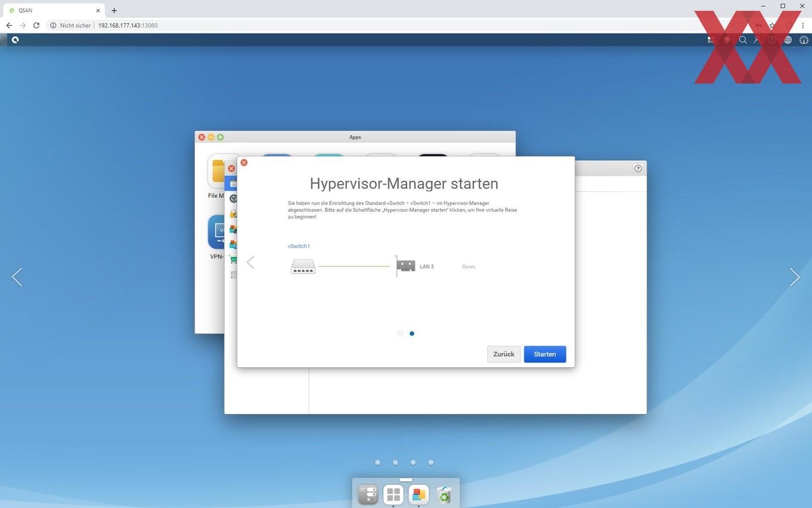
Task: Switch to second desktop page dot
Action: (x=395, y=462)
